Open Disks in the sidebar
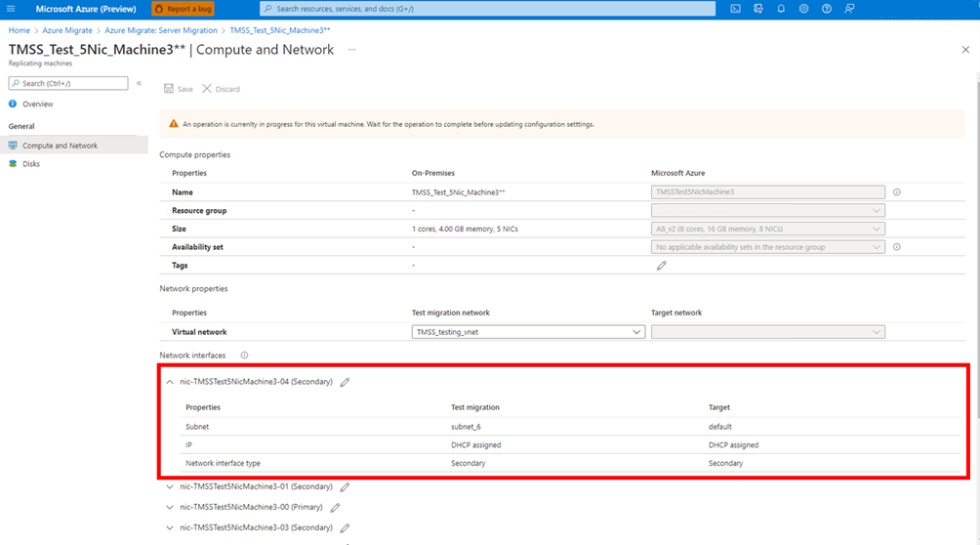 30,164
